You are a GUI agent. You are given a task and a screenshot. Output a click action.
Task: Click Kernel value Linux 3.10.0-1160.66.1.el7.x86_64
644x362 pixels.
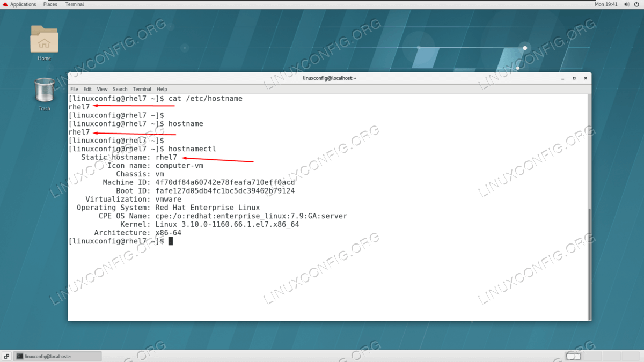(227, 224)
